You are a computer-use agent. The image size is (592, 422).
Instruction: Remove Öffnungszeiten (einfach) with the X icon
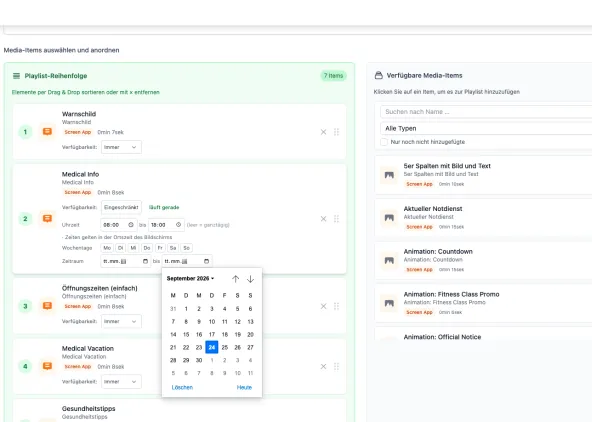[323, 306]
